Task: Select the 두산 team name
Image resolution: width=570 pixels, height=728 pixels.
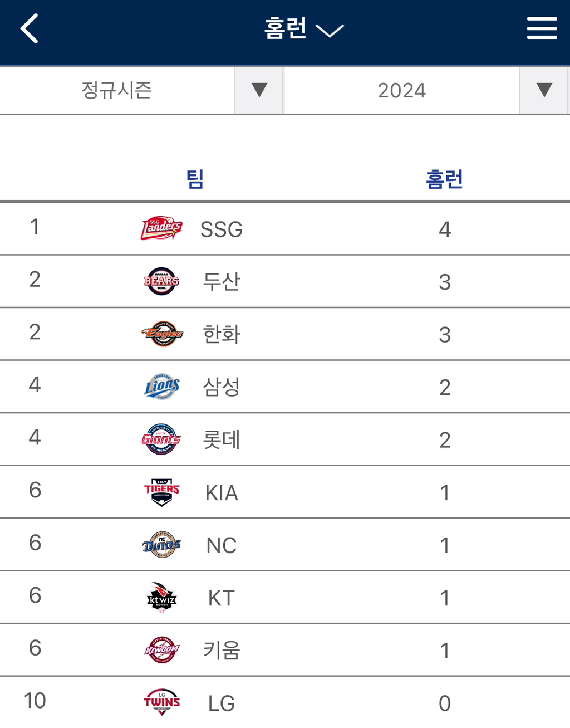Action: click(222, 282)
